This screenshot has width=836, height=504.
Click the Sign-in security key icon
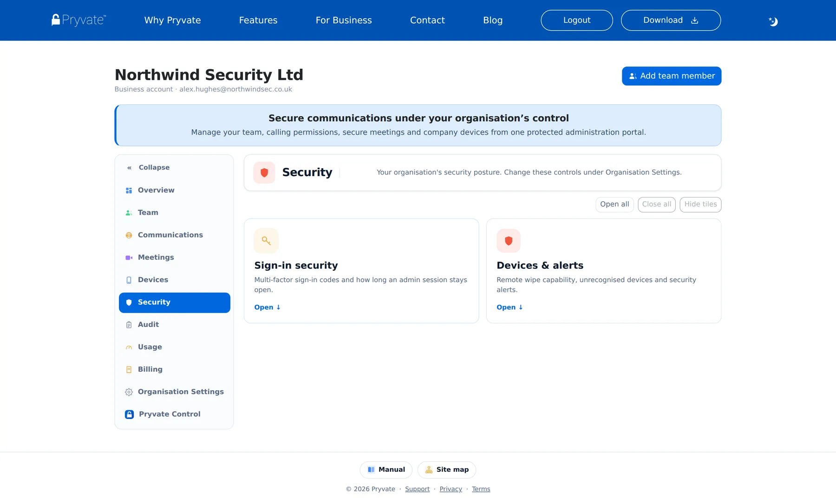(x=266, y=241)
